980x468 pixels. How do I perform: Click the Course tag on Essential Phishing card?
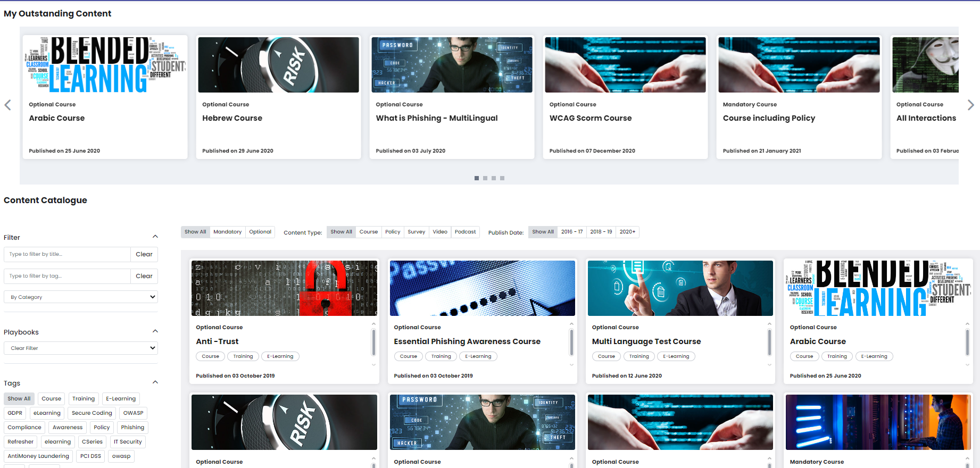pos(409,356)
